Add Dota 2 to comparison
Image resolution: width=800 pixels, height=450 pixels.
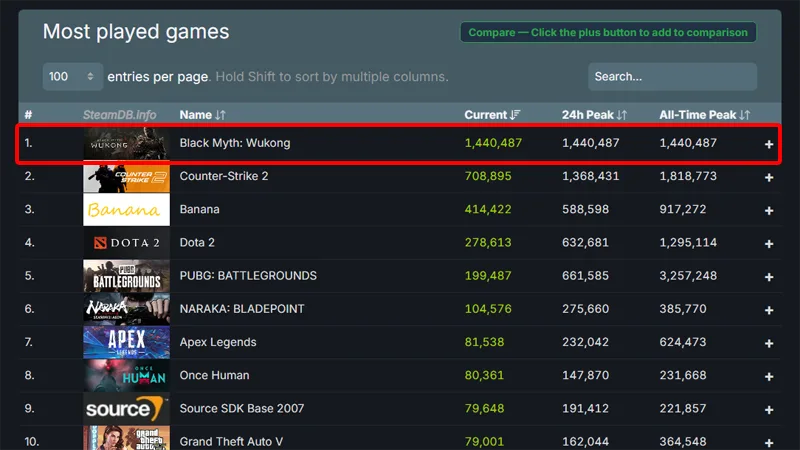[x=769, y=244]
